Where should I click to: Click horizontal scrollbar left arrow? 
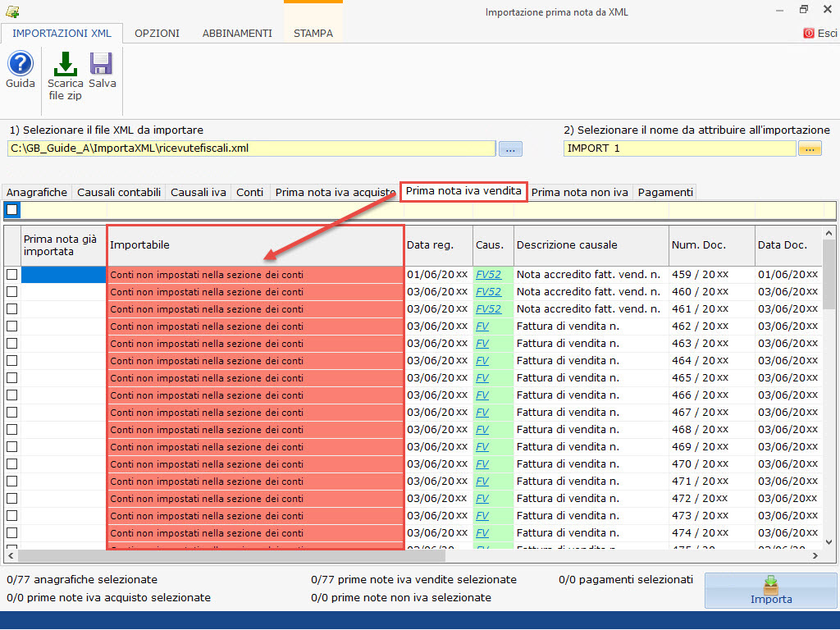[x=11, y=556]
